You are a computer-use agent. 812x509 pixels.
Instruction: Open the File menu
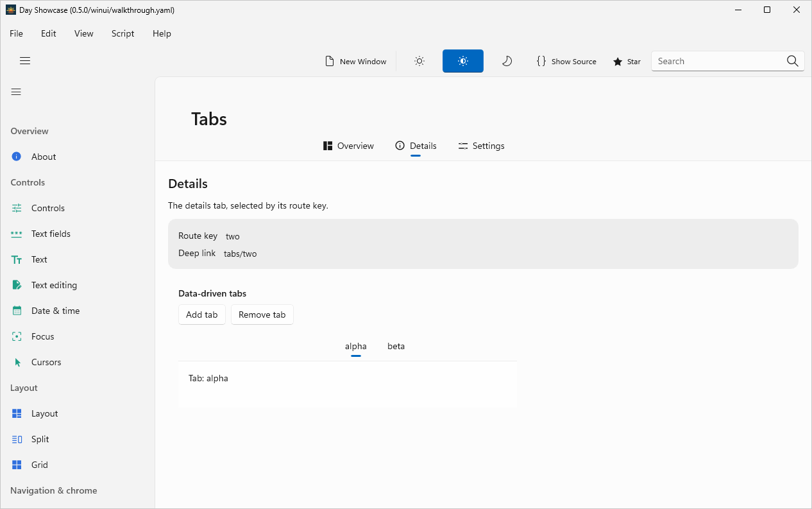16,33
